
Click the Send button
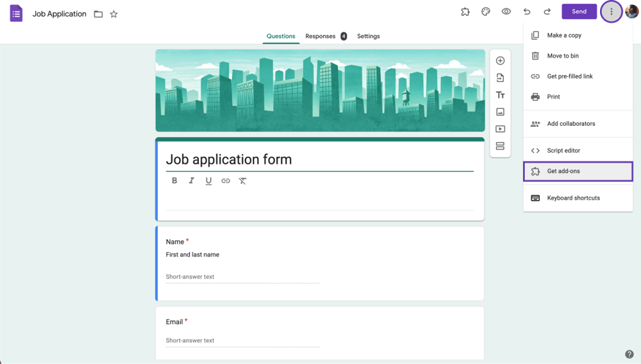579,12
